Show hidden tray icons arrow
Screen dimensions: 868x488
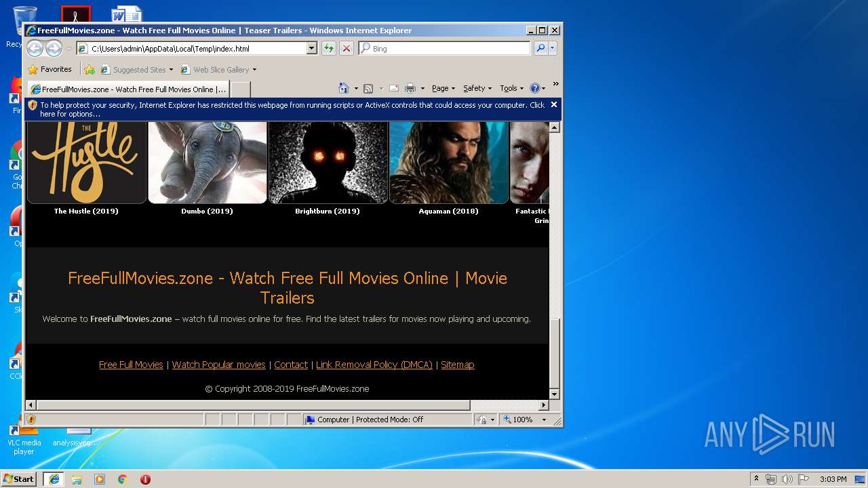pyautogui.click(x=757, y=479)
